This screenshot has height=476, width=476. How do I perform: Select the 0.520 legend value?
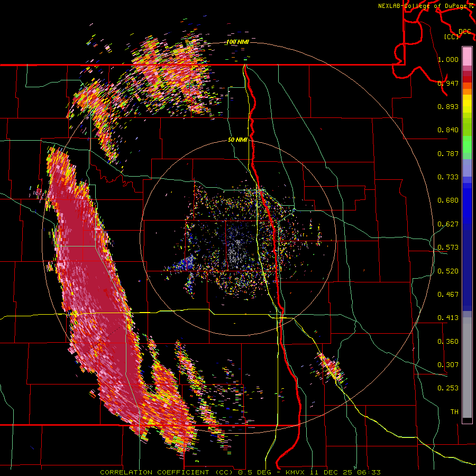point(448,271)
